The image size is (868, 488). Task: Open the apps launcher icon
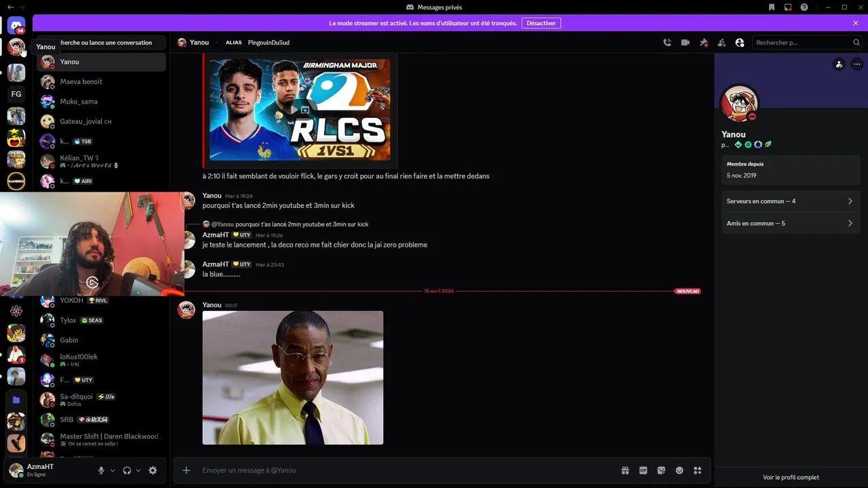click(x=697, y=470)
